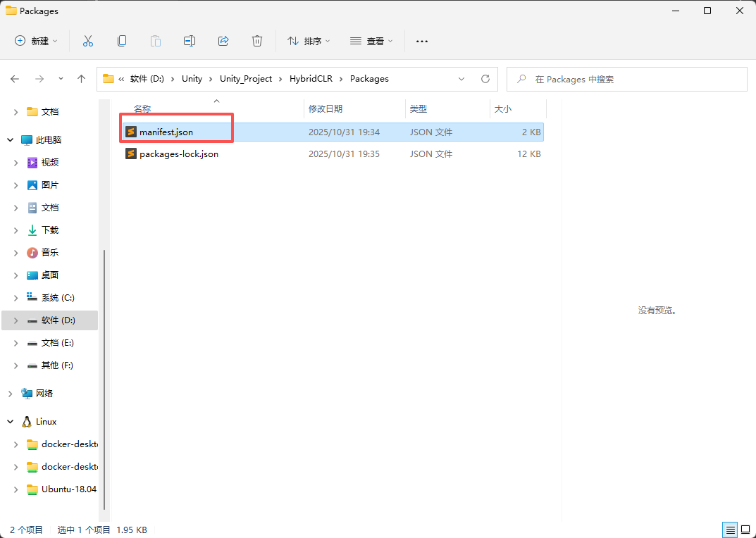This screenshot has height=538, width=756.
Task: Click the search box 在 Packages 中搜索
Action: point(627,79)
